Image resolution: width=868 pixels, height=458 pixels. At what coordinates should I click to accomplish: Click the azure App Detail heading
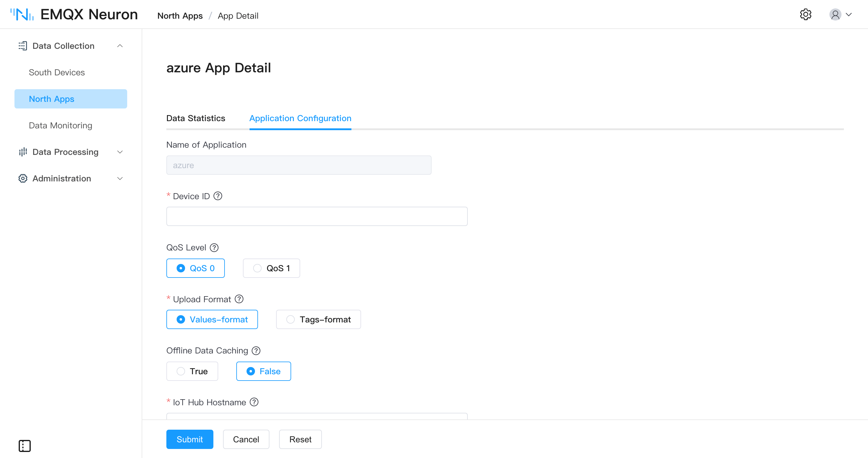pyautogui.click(x=218, y=68)
